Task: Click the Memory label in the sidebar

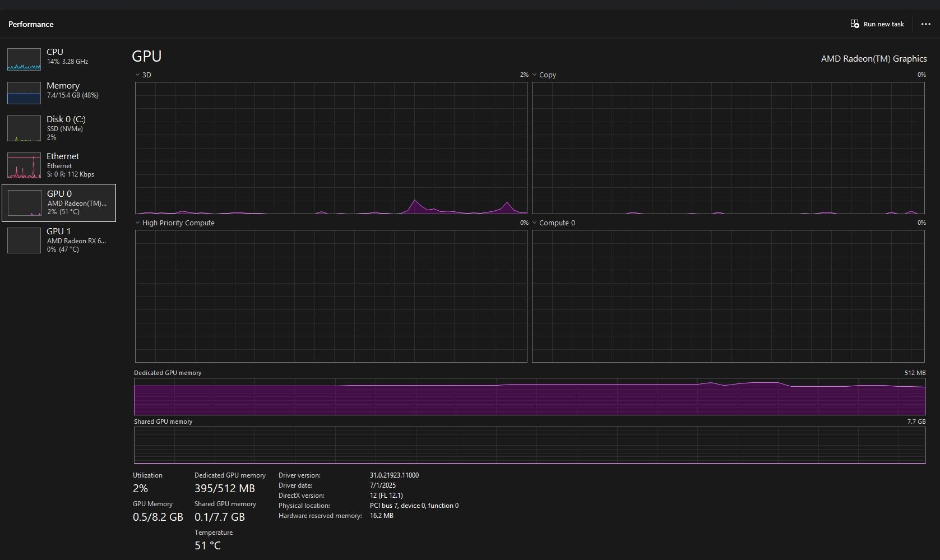Action: coord(63,85)
